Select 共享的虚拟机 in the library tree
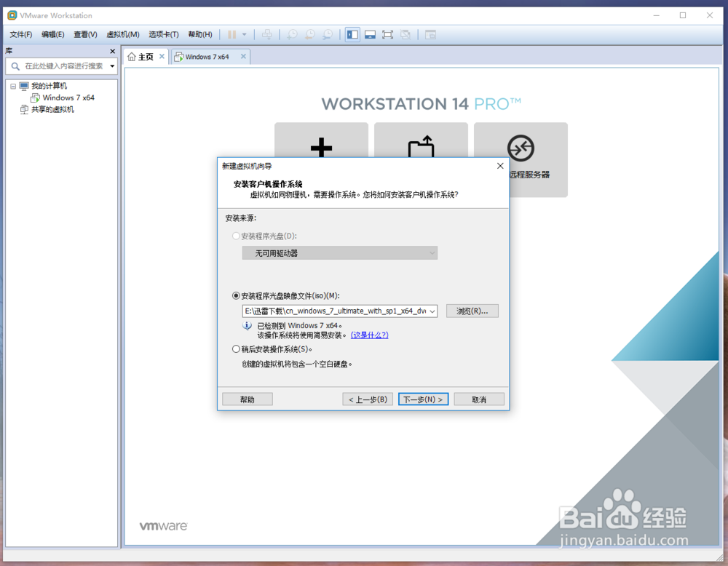This screenshot has height=566, width=728. click(52, 109)
